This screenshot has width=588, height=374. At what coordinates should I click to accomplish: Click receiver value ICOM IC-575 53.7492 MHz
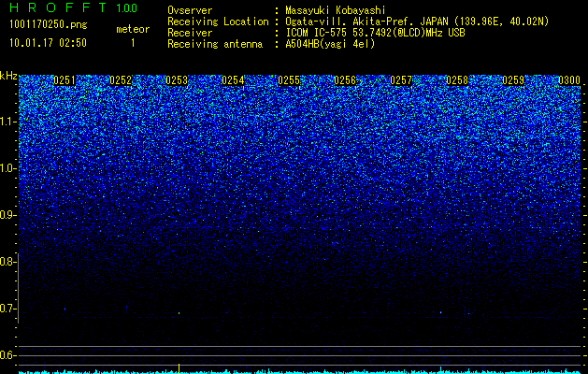tap(375, 33)
